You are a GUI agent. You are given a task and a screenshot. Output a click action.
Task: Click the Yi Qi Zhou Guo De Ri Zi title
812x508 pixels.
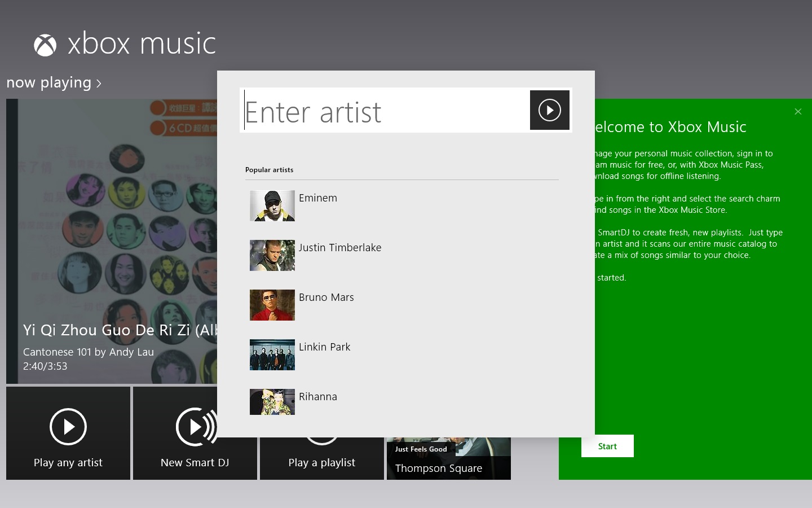120,330
